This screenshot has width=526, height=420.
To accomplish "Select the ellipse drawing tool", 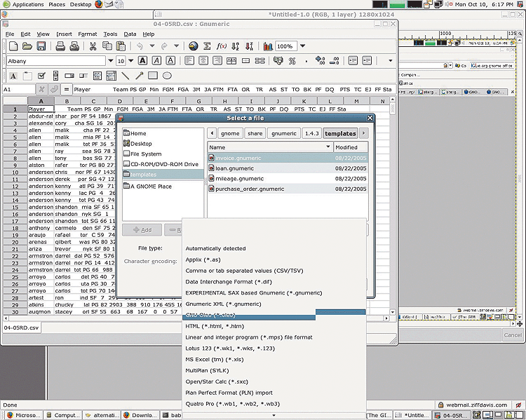I will (167, 76).
